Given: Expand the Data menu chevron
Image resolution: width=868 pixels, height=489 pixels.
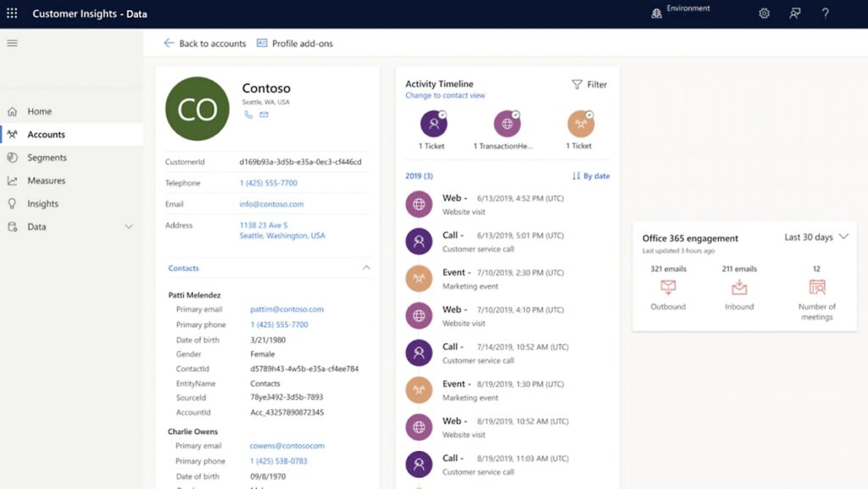Looking at the screenshot, I should pos(129,227).
